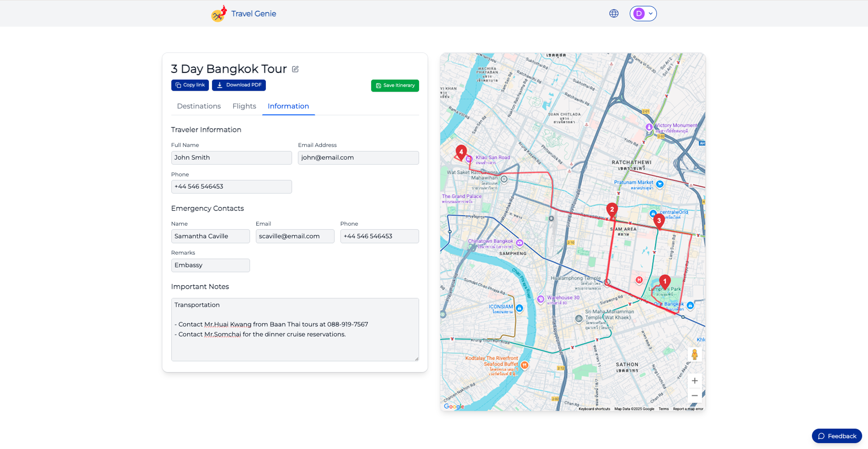Click the Remarks field Embassy
Image resolution: width=868 pixels, height=449 pixels.
pyautogui.click(x=210, y=265)
